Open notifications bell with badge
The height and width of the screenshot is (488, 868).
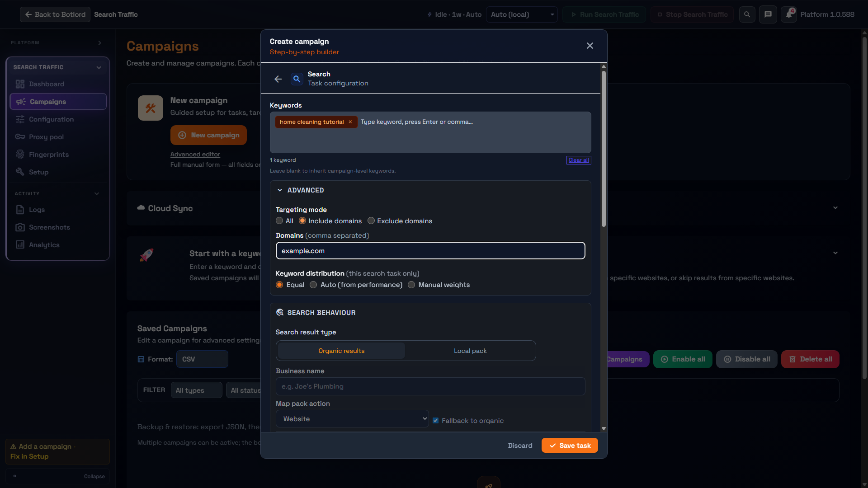(789, 14)
